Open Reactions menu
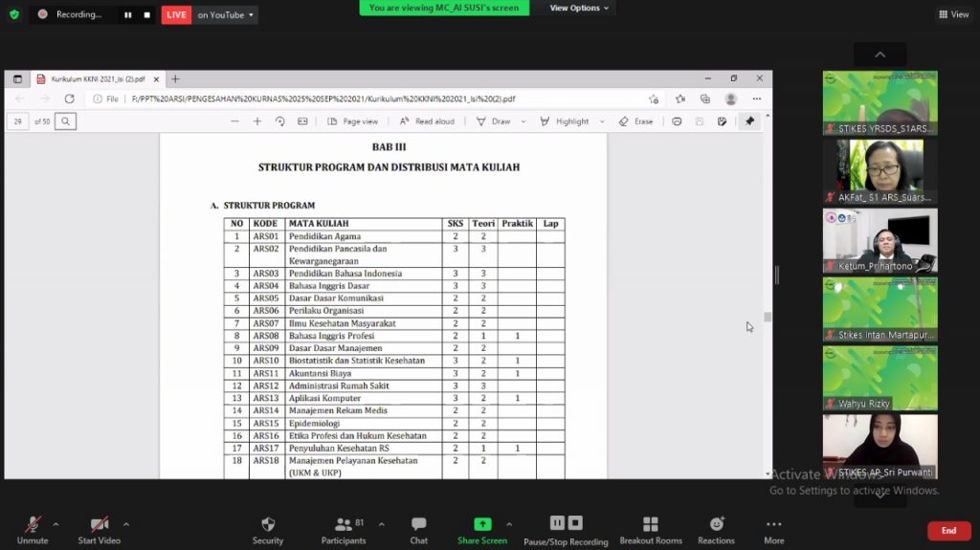The image size is (980, 550). click(x=716, y=529)
